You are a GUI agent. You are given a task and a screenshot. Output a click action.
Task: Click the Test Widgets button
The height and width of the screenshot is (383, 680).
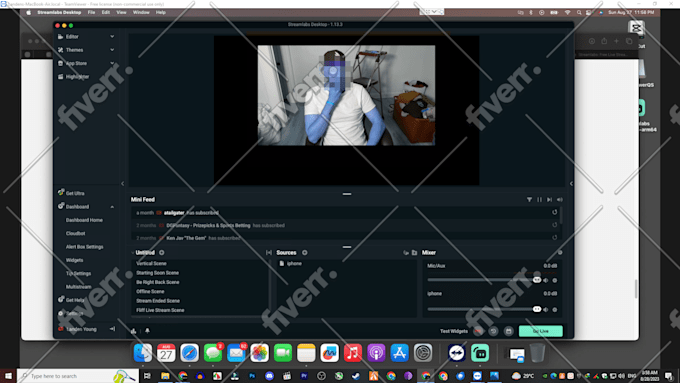click(454, 331)
